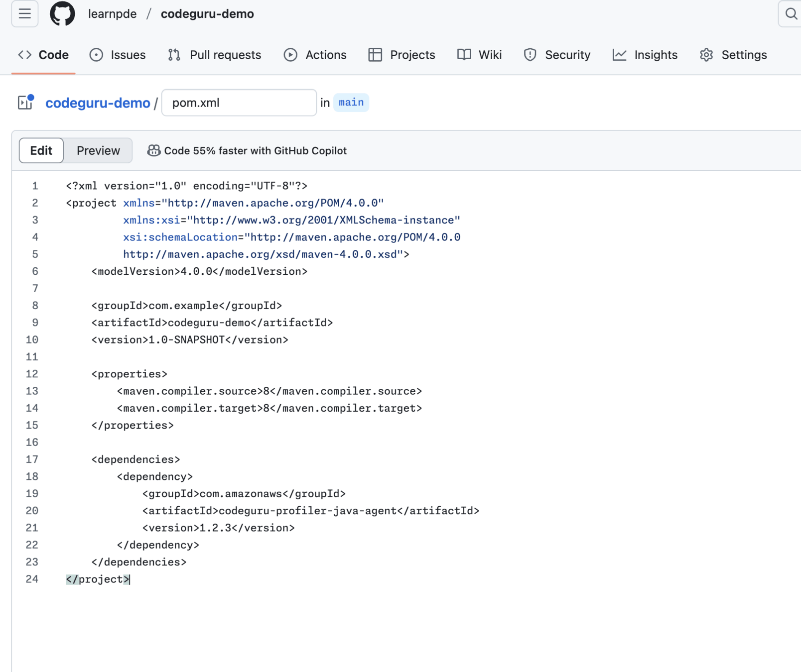Open the Security tab
Image resolution: width=801 pixels, height=672 pixels.
click(x=557, y=55)
